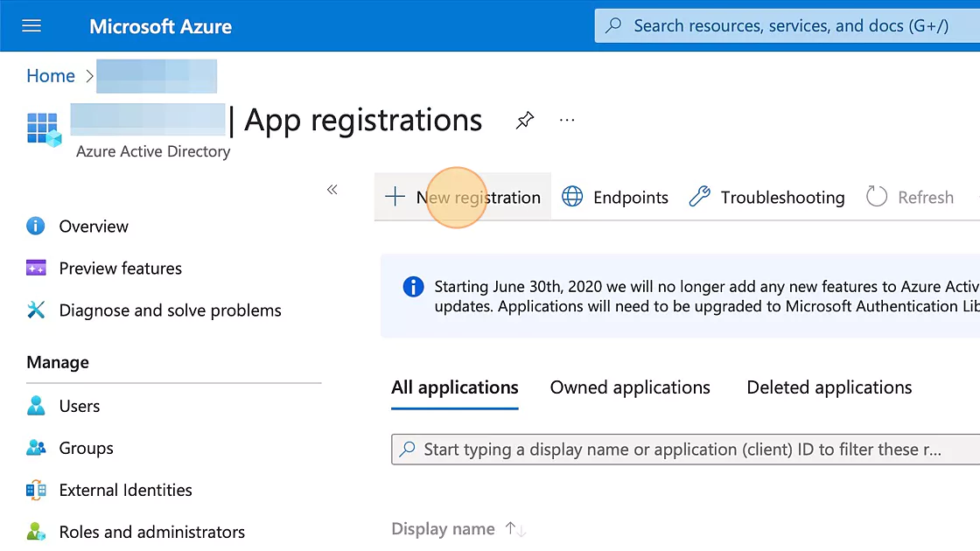The width and height of the screenshot is (980, 551).
Task: Collapse the left navigation pane
Action: (332, 189)
